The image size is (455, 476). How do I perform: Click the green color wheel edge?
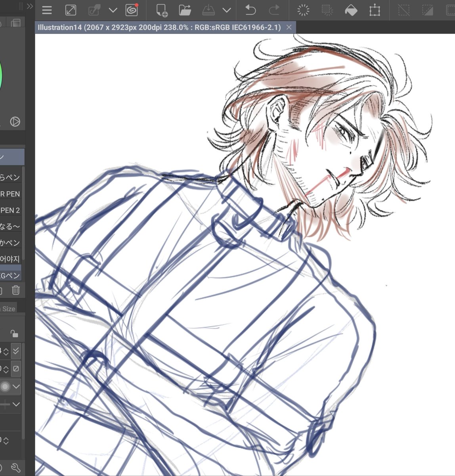tap(1, 75)
